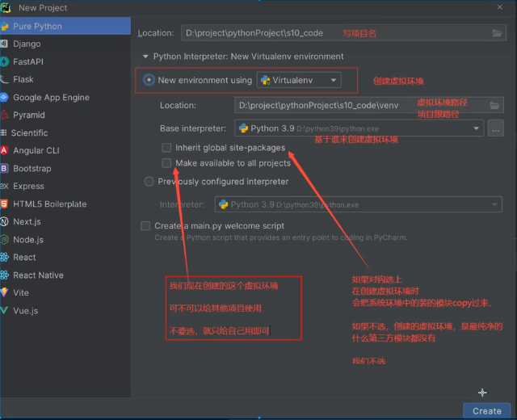Click the Next.js N icon
Screen dimensions: 517x420
(x=4, y=222)
